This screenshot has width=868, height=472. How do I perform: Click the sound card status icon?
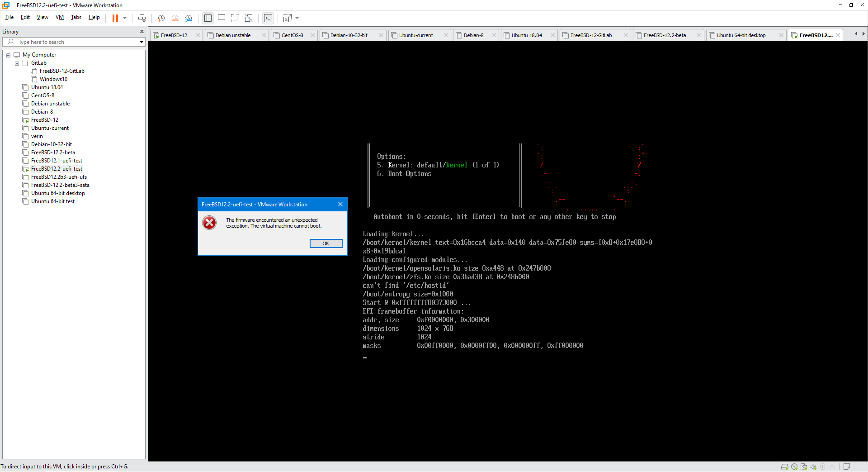[x=813, y=467]
